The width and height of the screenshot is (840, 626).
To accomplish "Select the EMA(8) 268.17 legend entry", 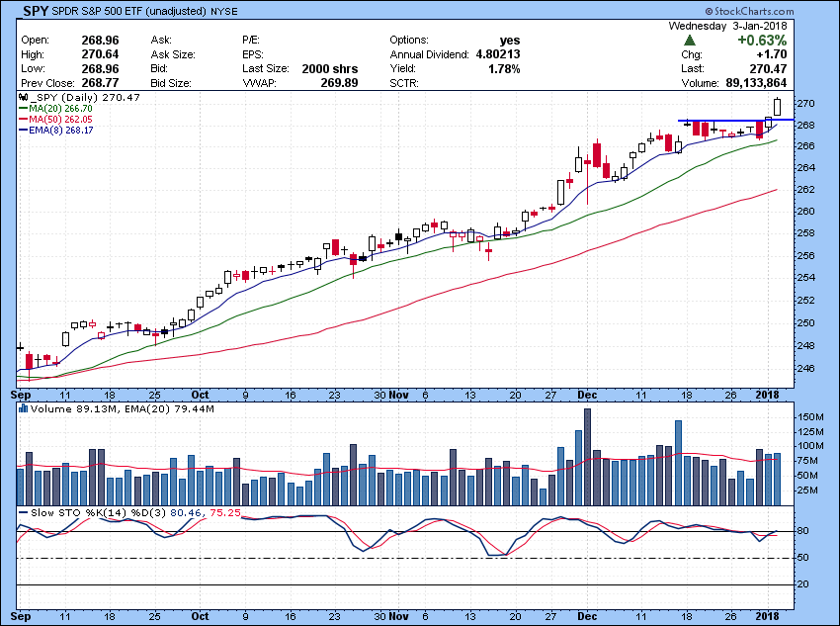I will click(55, 130).
